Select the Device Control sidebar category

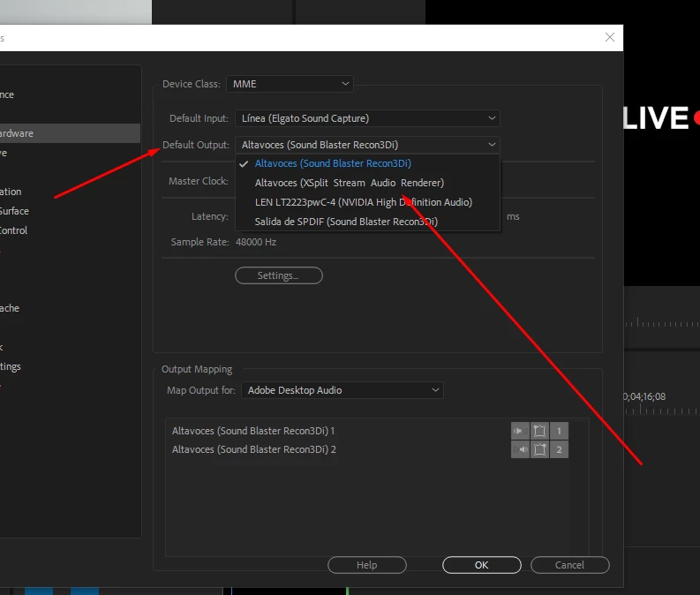pos(70,230)
